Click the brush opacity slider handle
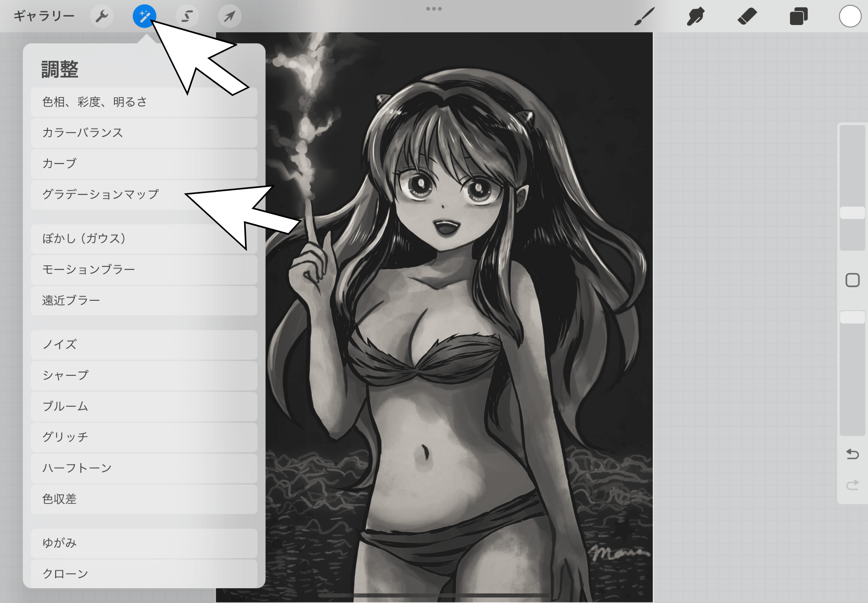Viewport: 868px width, 603px height. [x=852, y=317]
